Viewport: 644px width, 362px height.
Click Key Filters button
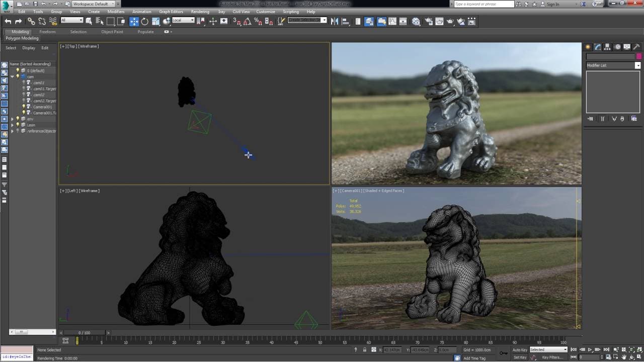point(552,357)
